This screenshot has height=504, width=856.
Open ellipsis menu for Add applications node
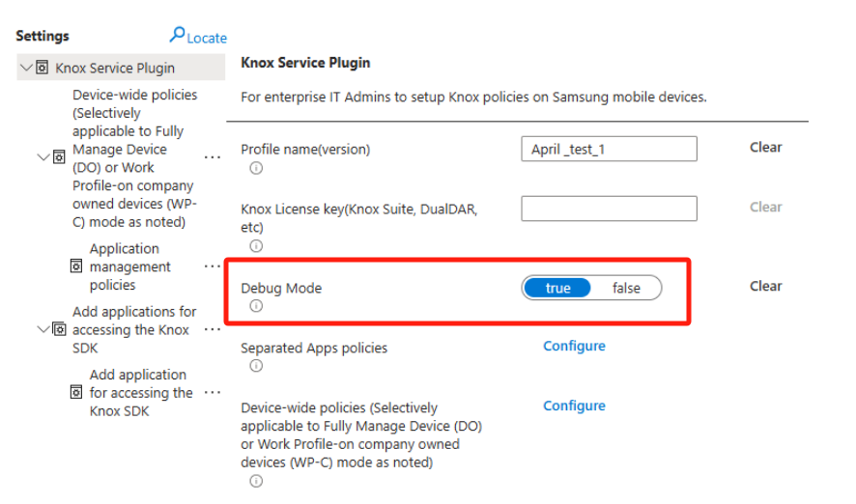[212, 329]
